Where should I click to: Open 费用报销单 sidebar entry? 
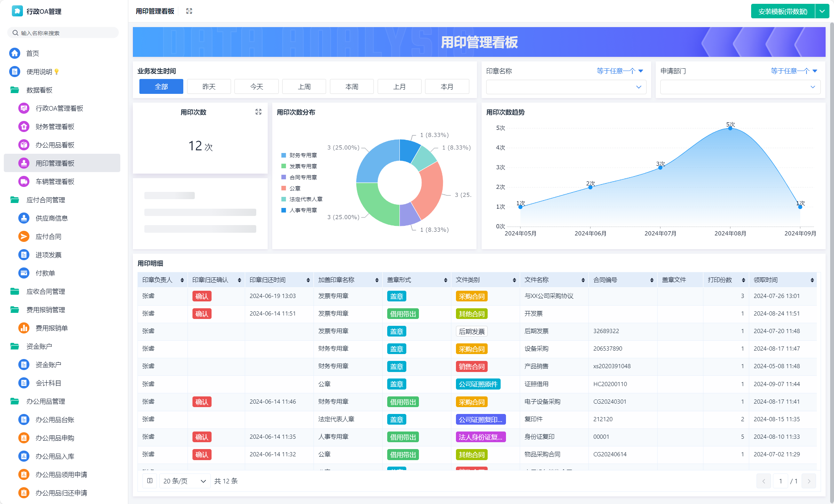point(51,328)
